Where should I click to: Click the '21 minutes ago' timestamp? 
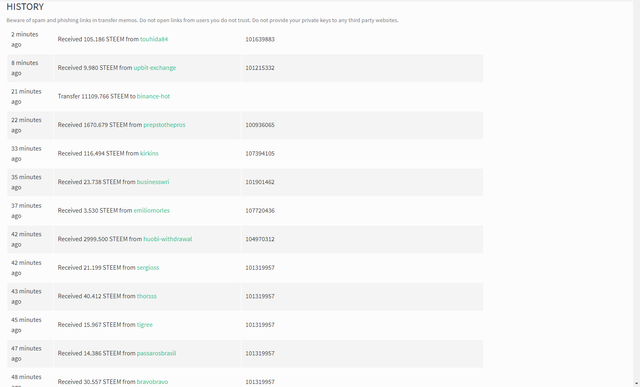click(x=26, y=97)
